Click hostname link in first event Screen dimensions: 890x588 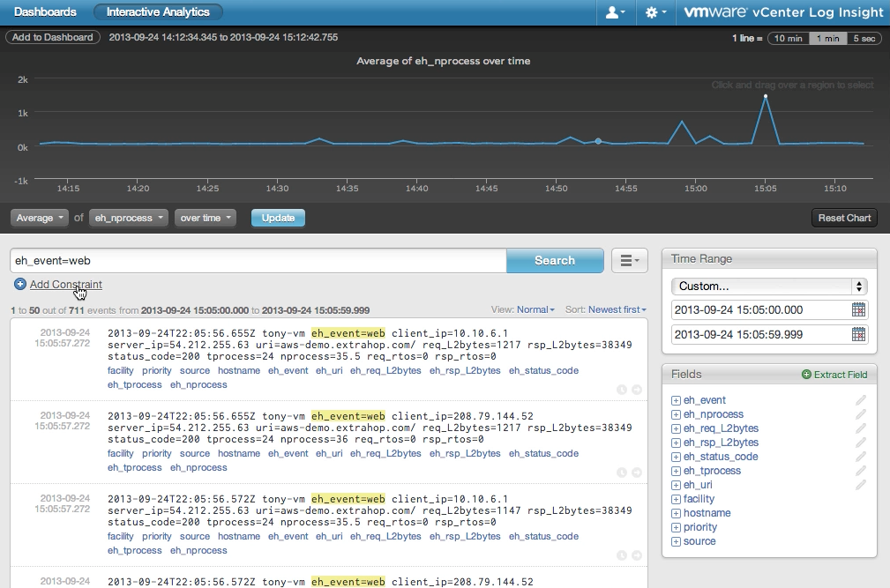238,370
